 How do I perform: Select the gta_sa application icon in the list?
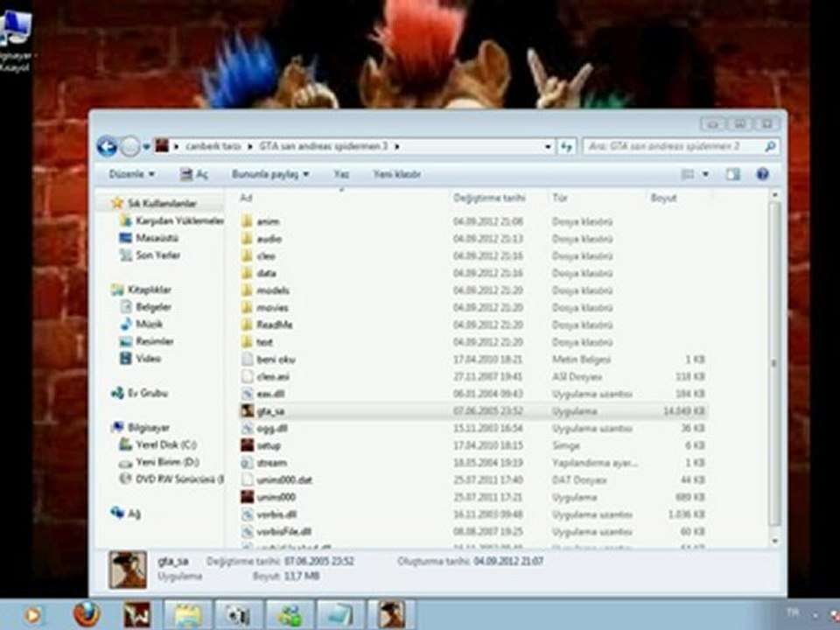point(247,411)
